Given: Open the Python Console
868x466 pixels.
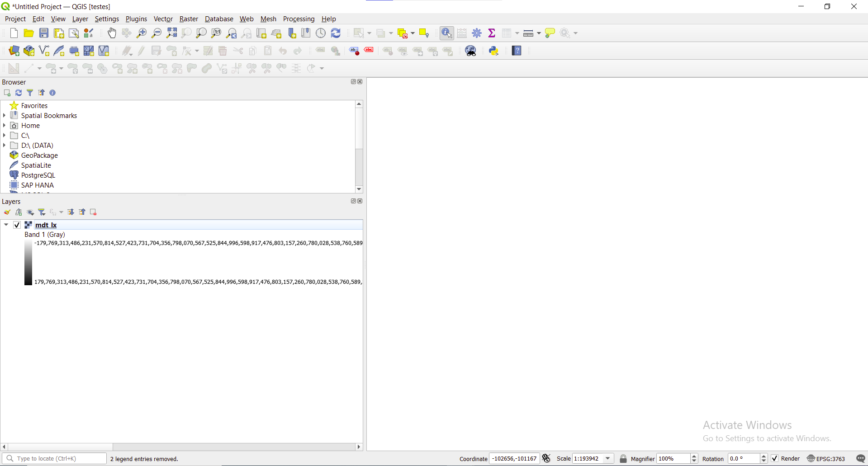Looking at the screenshot, I should click(493, 51).
